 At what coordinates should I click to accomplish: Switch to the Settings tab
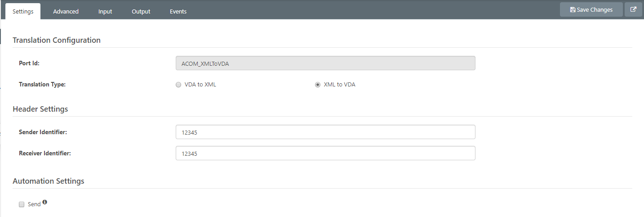23,11
